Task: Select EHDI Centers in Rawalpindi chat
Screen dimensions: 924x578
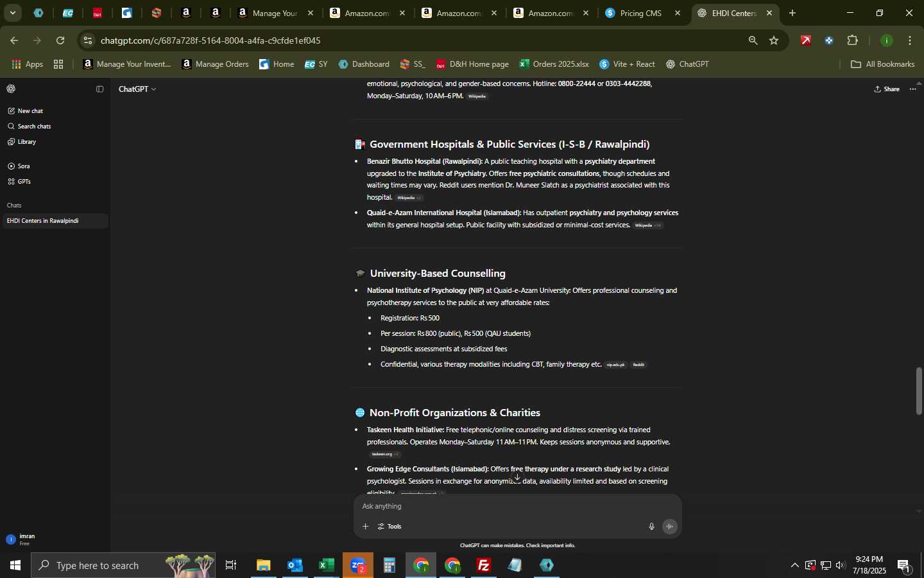Action: (x=54, y=221)
